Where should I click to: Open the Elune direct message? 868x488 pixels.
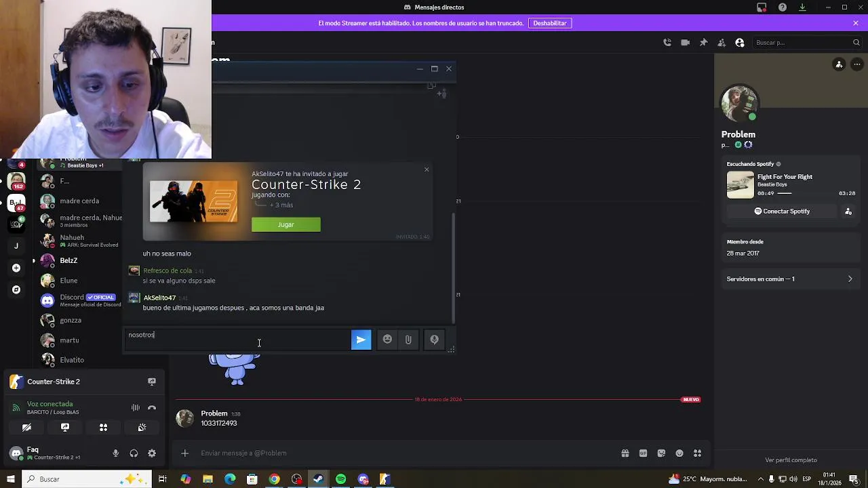(x=79, y=281)
